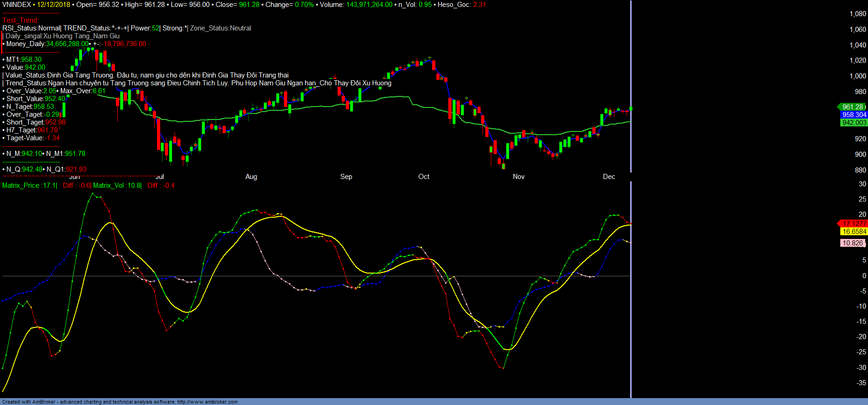This screenshot has width=868, height=405.
Task: Click the Sep month label on the time axis
Action: coord(346,177)
